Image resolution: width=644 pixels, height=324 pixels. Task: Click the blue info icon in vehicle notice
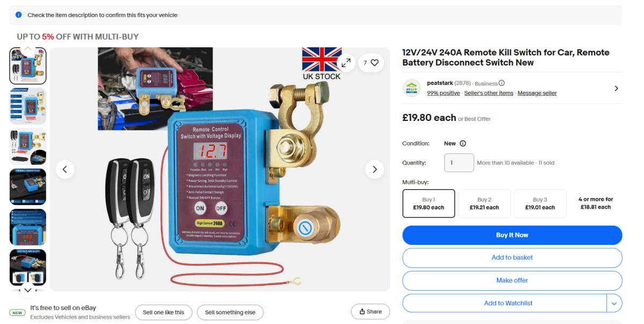(x=19, y=15)
